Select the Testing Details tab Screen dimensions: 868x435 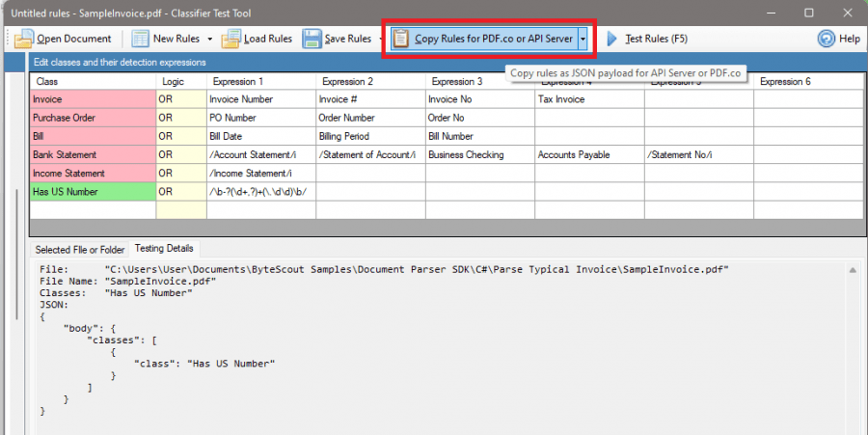point(164,249)
